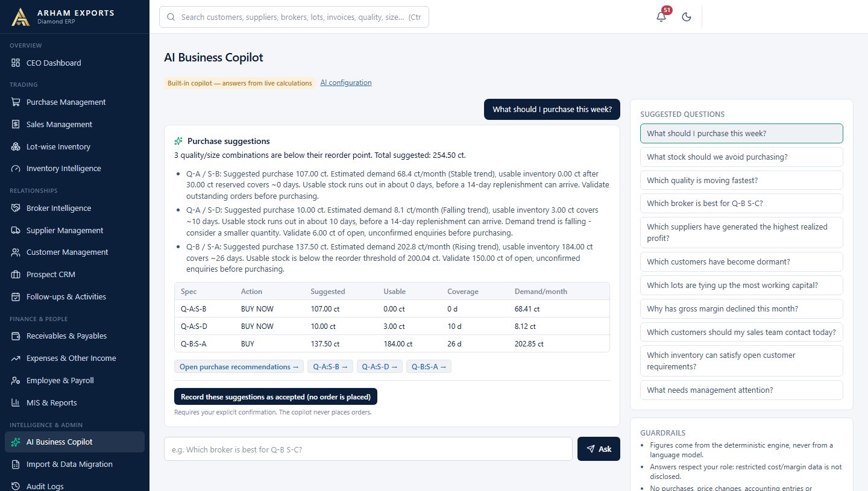Ask why gross margin declined this month
The height and width of the screenshot is (491, 868).
pos(741,308)
